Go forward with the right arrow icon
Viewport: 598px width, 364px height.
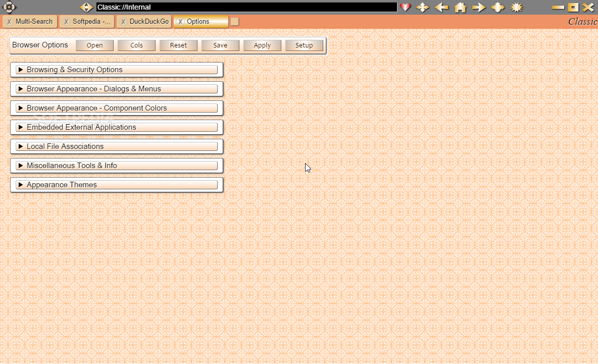[479, 7]
